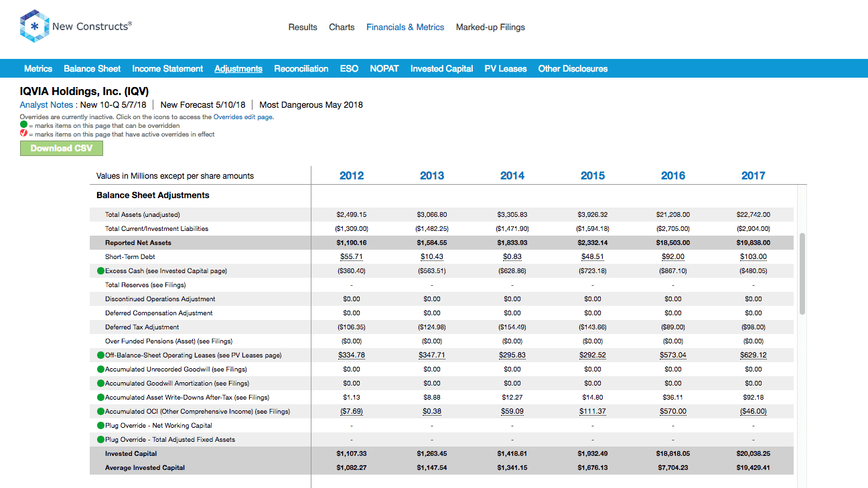Click override dot next to Accumulated OCI
Image resolution: width=868 pixels, height=488 pixels.
[101, 412]
